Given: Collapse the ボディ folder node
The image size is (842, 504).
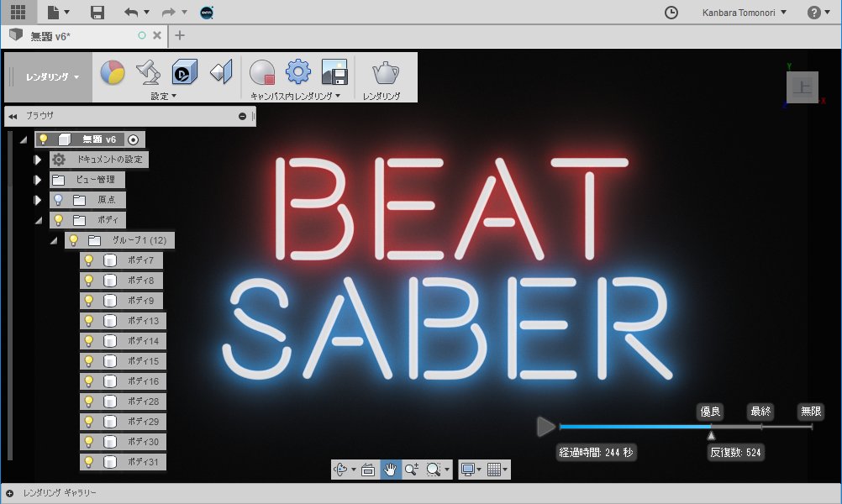Looking at the screenshot, I should coord(38,220).
